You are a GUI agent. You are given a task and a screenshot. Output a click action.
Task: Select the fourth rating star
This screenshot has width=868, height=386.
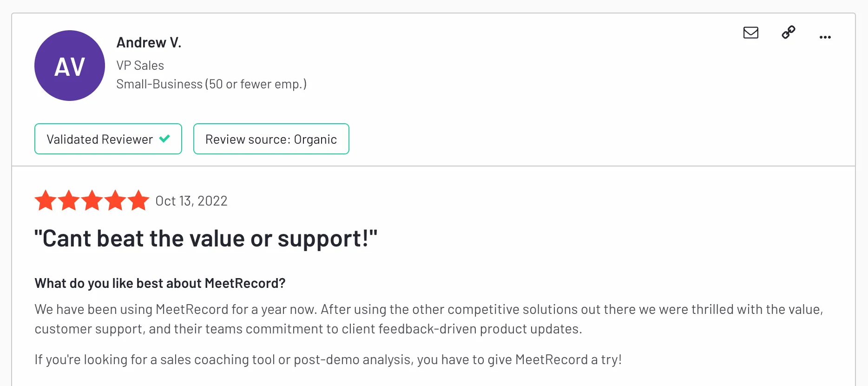[115, 200]
